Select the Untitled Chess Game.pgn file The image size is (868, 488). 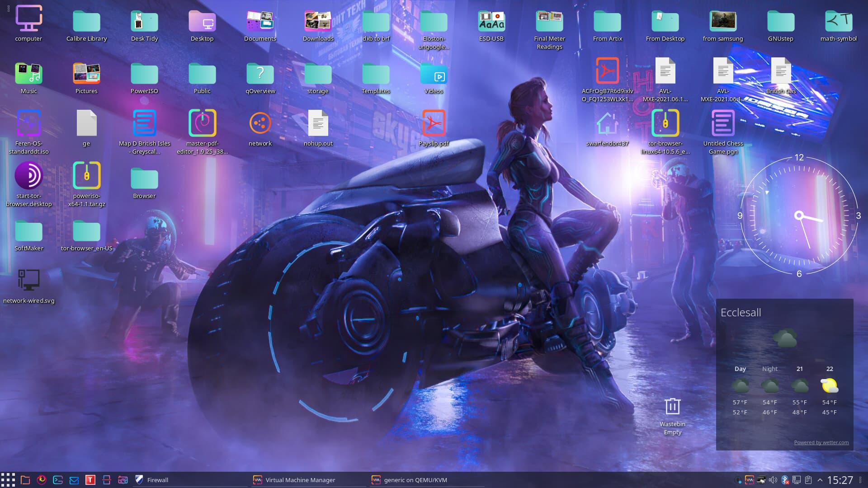(x=723, y=132)
